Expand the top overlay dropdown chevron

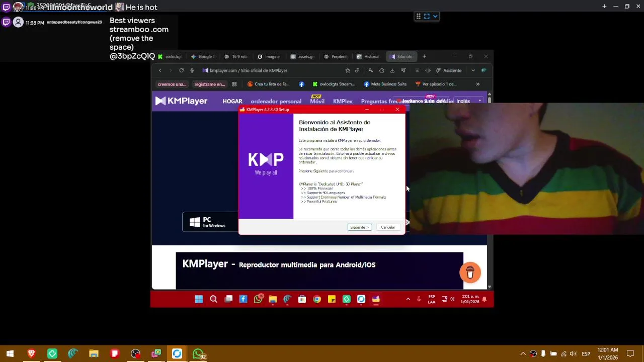click(435, 16)
